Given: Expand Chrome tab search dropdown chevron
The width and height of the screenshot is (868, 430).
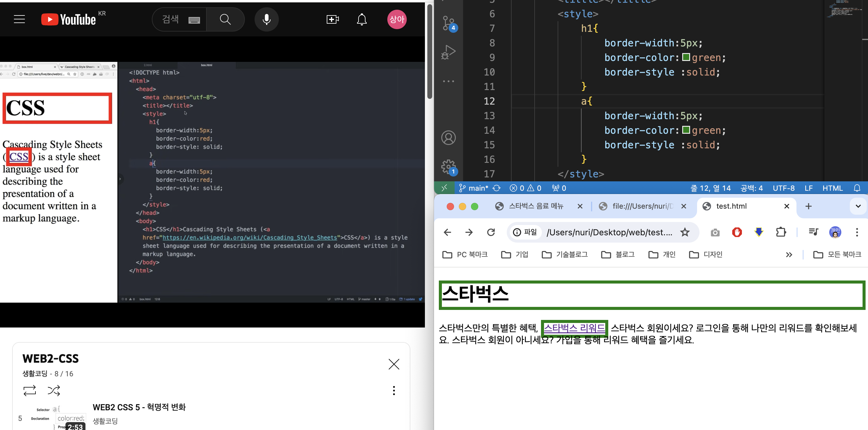Looking at the screenshot, I should tap(858, 206).
